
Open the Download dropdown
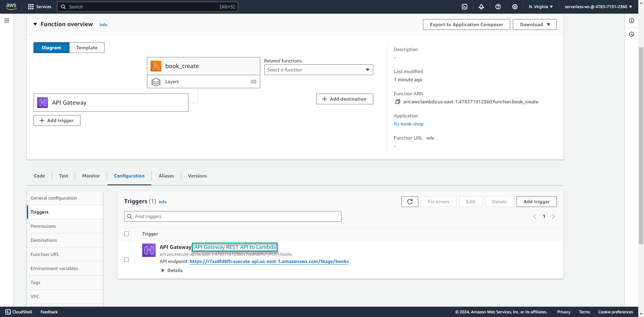[535, 24]
